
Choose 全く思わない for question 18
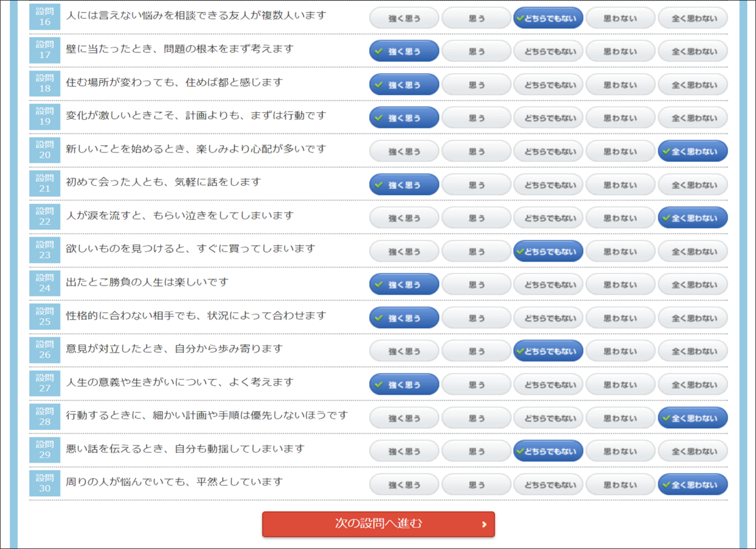pos(693,85)
